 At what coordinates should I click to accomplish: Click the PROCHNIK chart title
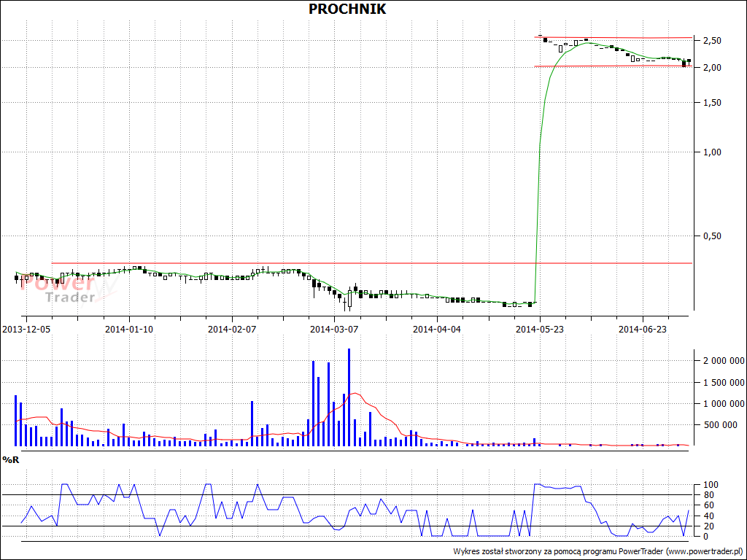point(347,9)
